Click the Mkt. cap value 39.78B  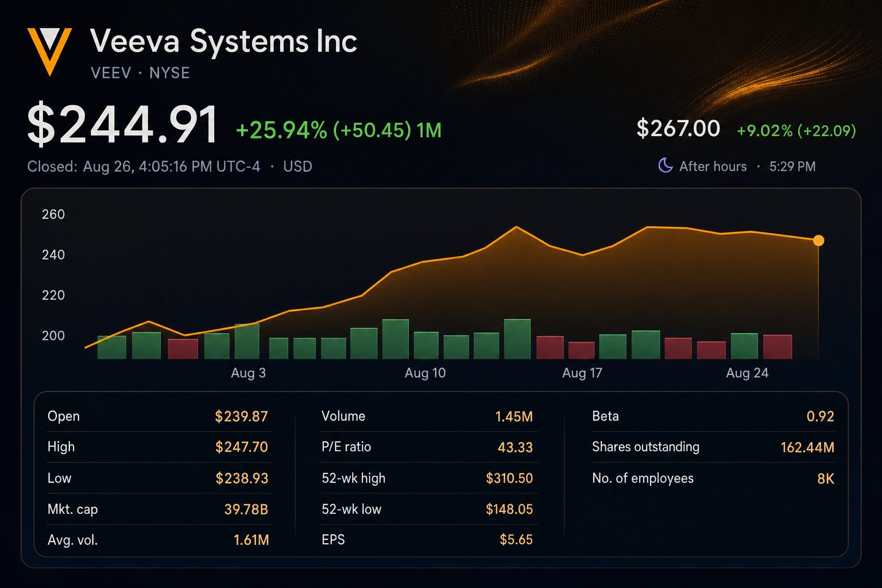pyautogui.click(x=246, y=509)
